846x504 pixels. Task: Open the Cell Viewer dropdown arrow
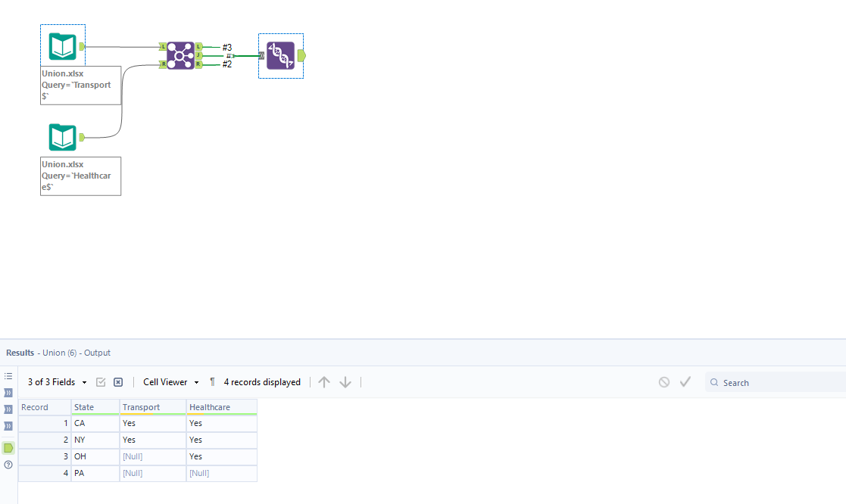coord(195,382)
